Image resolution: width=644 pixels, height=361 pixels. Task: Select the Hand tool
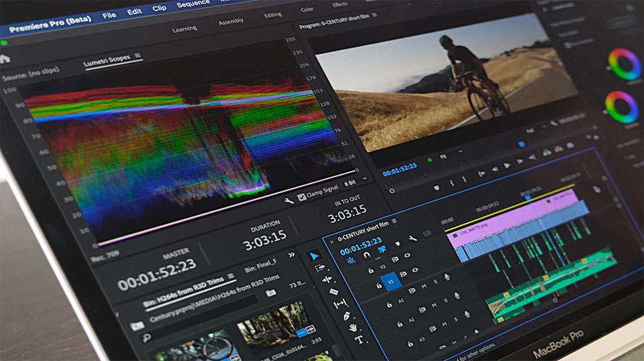pos(353,327)
